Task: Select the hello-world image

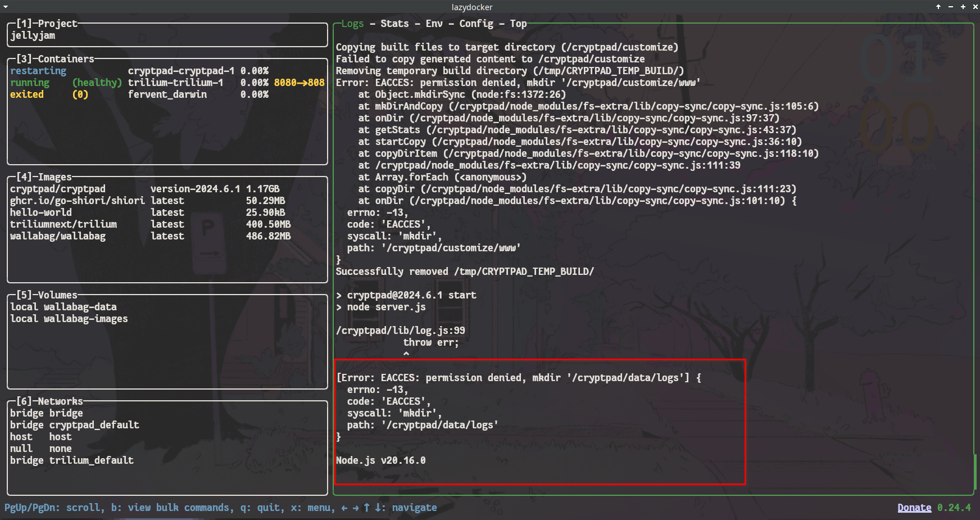Action: (167, 212)
